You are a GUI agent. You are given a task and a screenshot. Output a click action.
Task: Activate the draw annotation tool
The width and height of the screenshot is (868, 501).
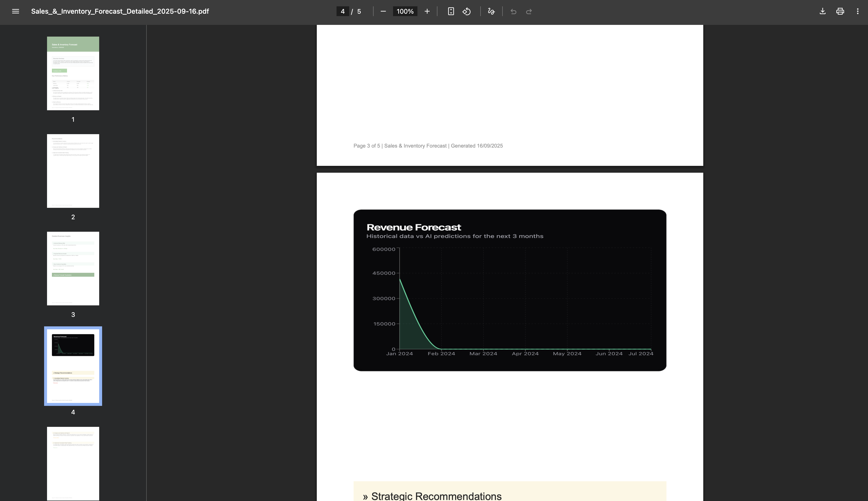(x=491, y=11)
